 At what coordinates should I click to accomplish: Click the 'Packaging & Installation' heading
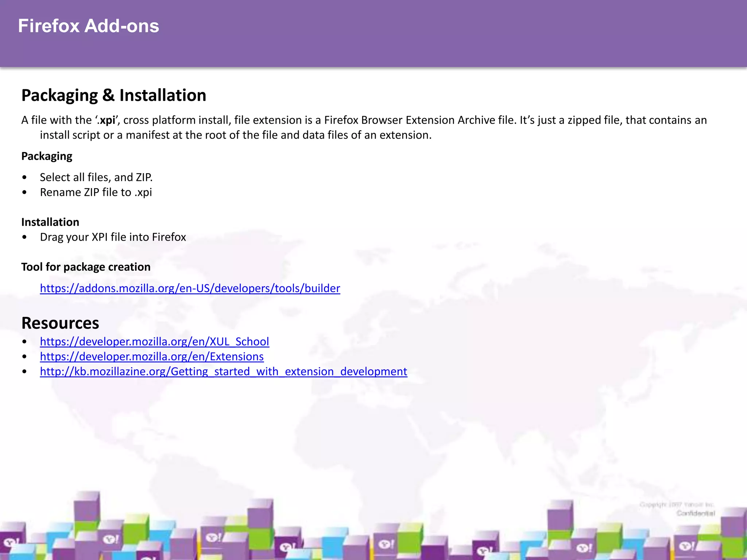tap(114, 96)
